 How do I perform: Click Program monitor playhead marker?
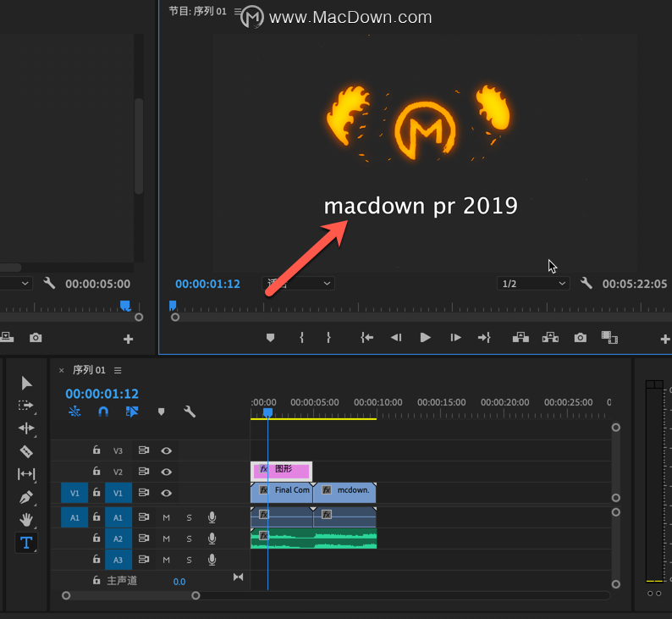(173, 305)
